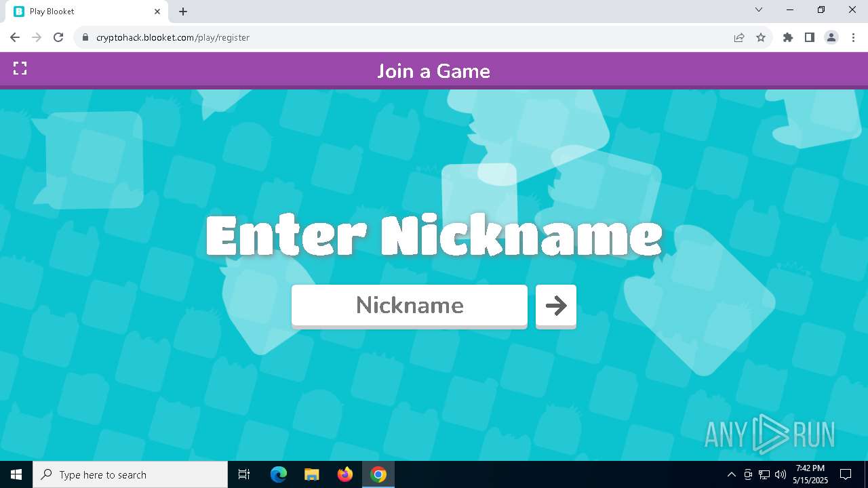
Task: Open network settings tray icon
Action: pyautogui.click(x=764, y=474)
